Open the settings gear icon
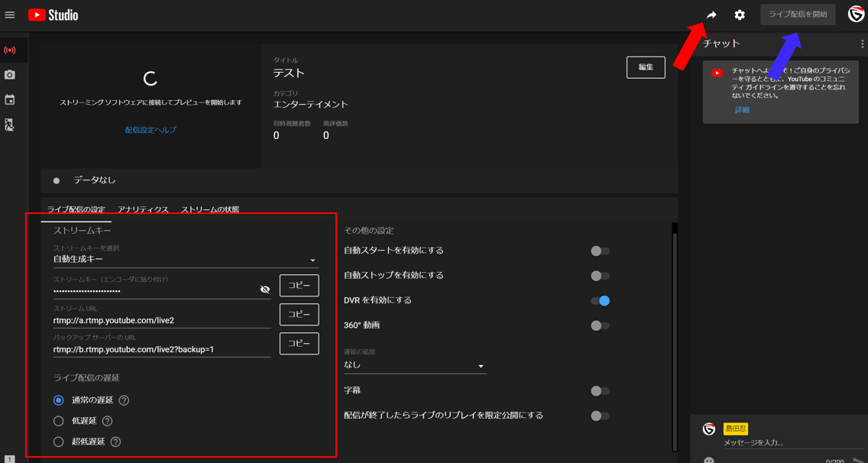Image resolution: width=868 pixels, height=463 pixels. [x=740, y=15]
